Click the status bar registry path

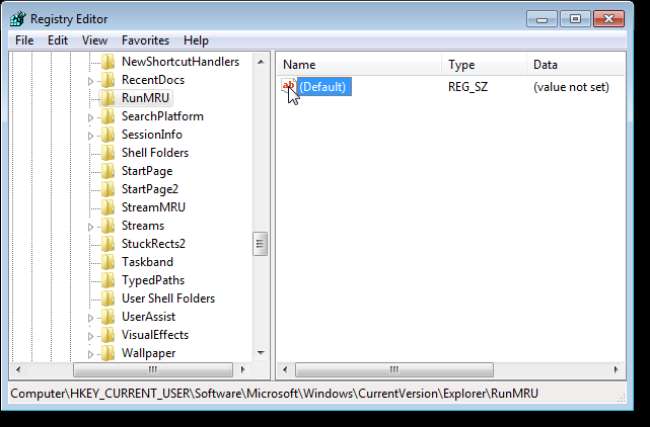274,393
